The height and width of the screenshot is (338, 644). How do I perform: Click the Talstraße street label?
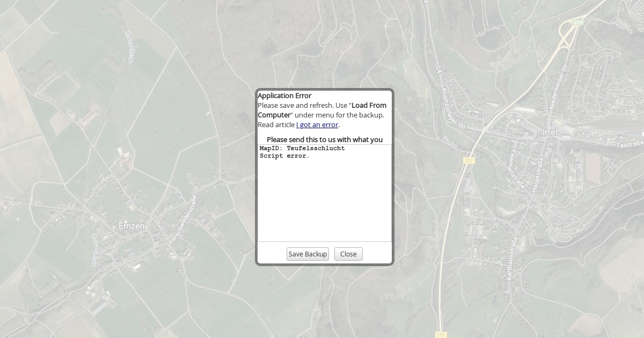click(x=630, y=144)
